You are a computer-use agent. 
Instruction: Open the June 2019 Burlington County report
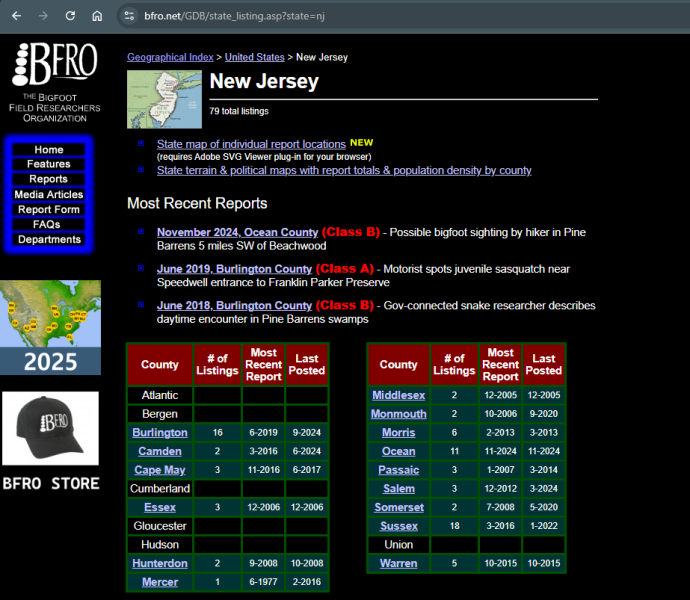pyautogui.click(x=234, y=269)
